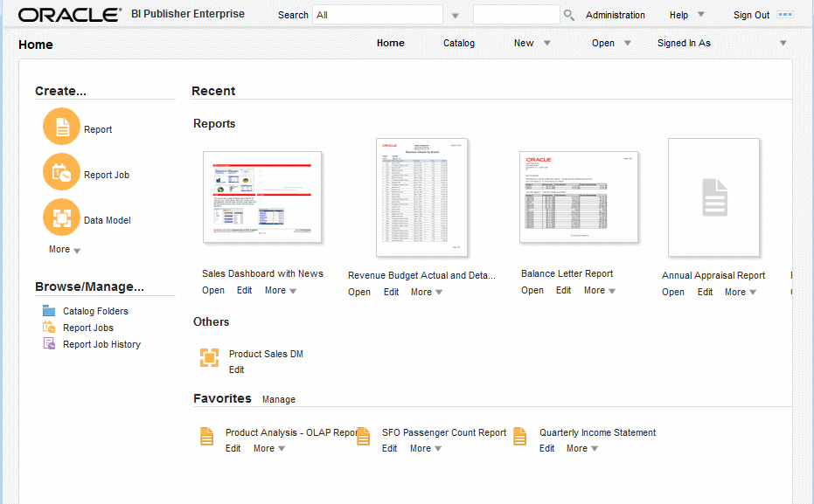Click the Oracle logo
Image resolution: width=814 pixels, height=504 pixels.
click(70, 15)
